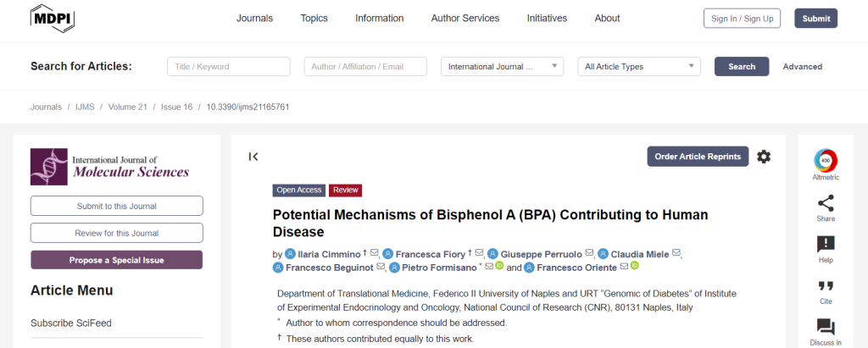Click the Share icon in right sidebar
The image size is (868, 348).
pyautogui.click(x=826, y=203)
